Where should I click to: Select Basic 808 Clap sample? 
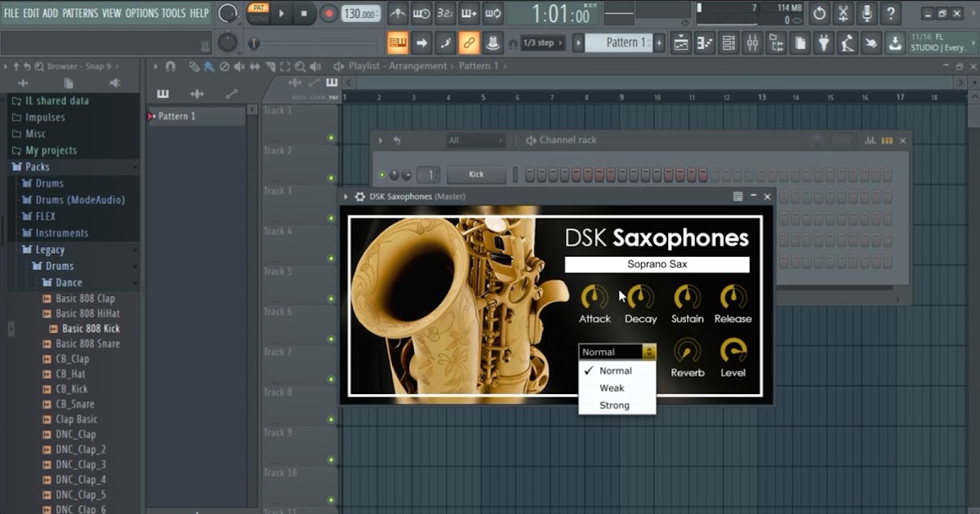(x=85, y=299)
